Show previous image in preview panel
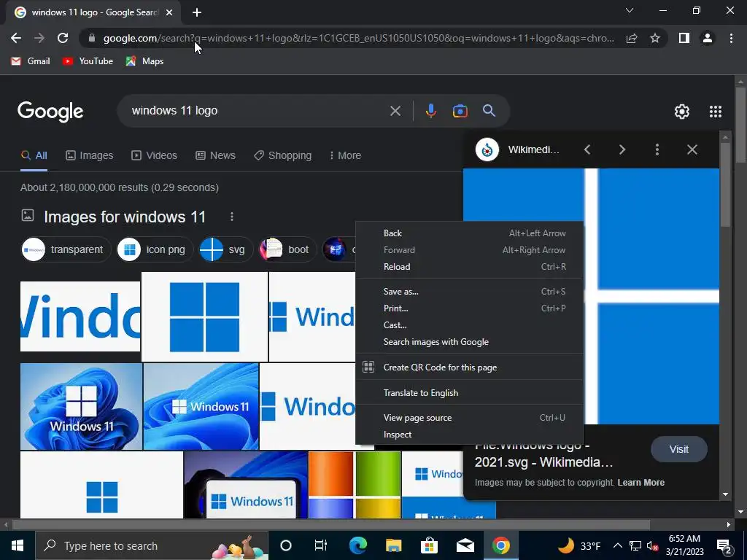 [x=587, y=149]
